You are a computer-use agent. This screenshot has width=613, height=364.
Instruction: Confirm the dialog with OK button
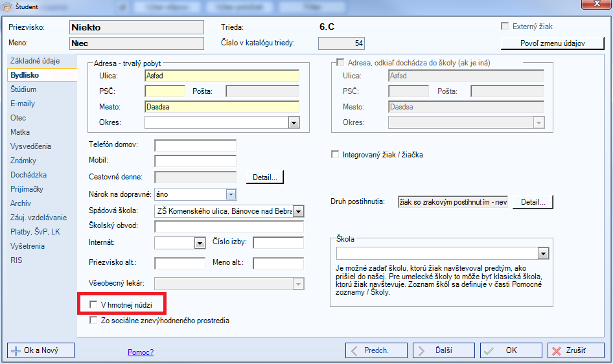[x=511, y=350]
